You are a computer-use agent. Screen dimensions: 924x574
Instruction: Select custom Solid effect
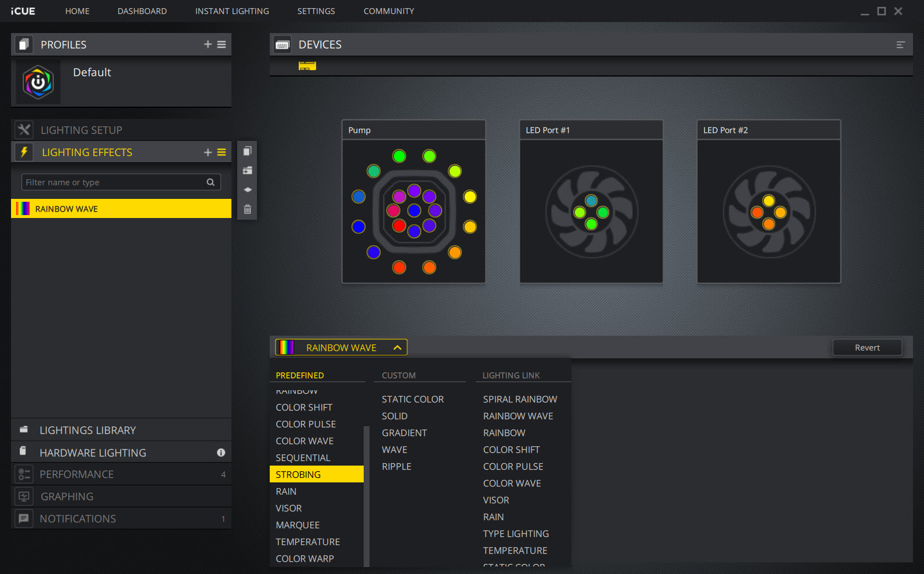click(x=394, y=416)
